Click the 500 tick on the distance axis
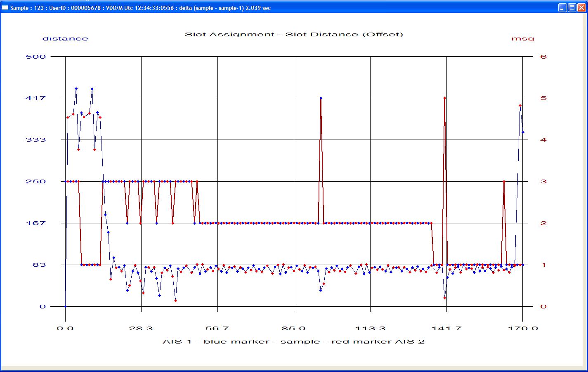This screenshot has width=588, height=372. coord(35,57)
